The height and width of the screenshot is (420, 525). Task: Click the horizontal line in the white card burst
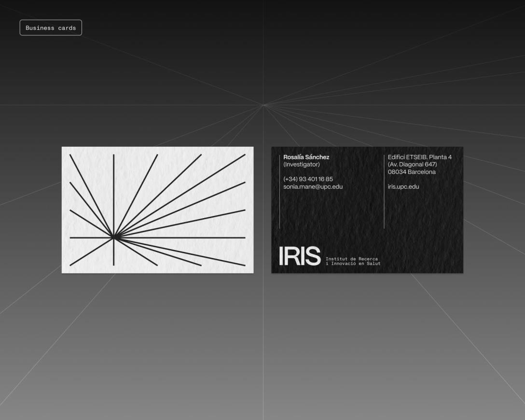(193, 238)
